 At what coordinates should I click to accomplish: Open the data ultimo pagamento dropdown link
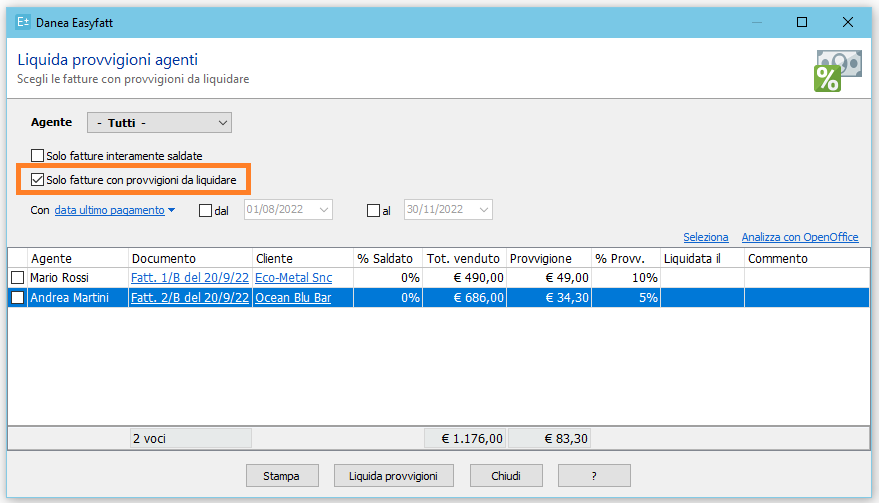pos(114,210)
